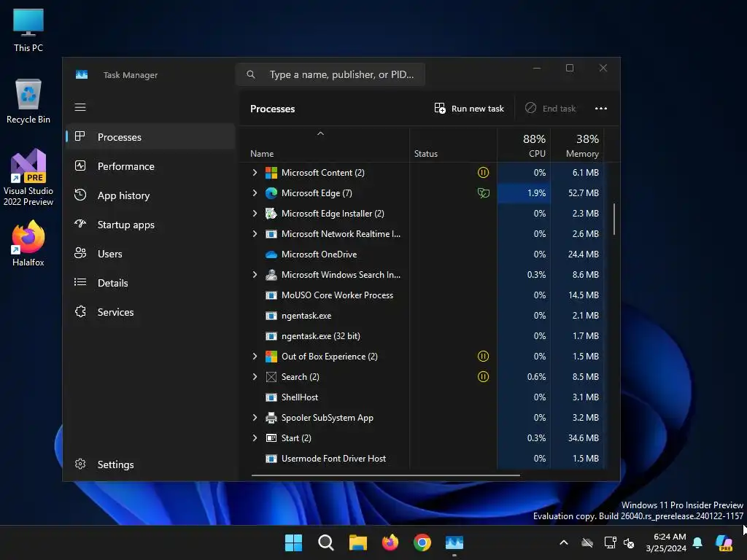Expand the Spooler SubSystem App row
The image size is (747, 560).
(x=255, y=418)
